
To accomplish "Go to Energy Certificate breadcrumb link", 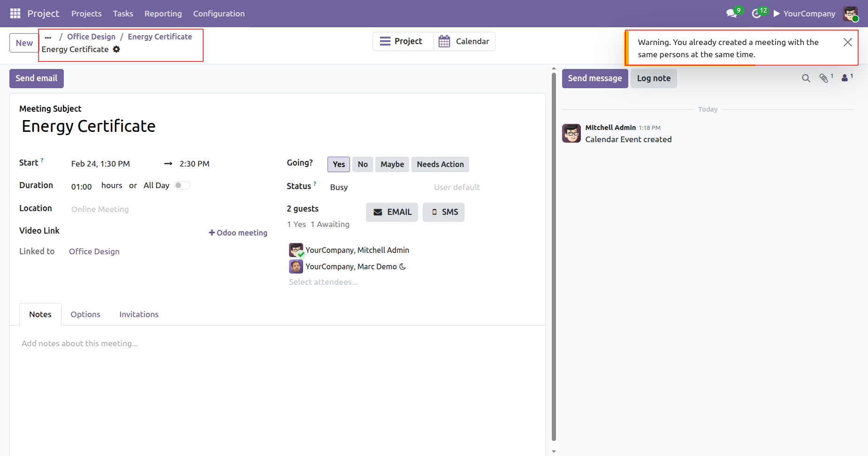I will tap(160, 37).
